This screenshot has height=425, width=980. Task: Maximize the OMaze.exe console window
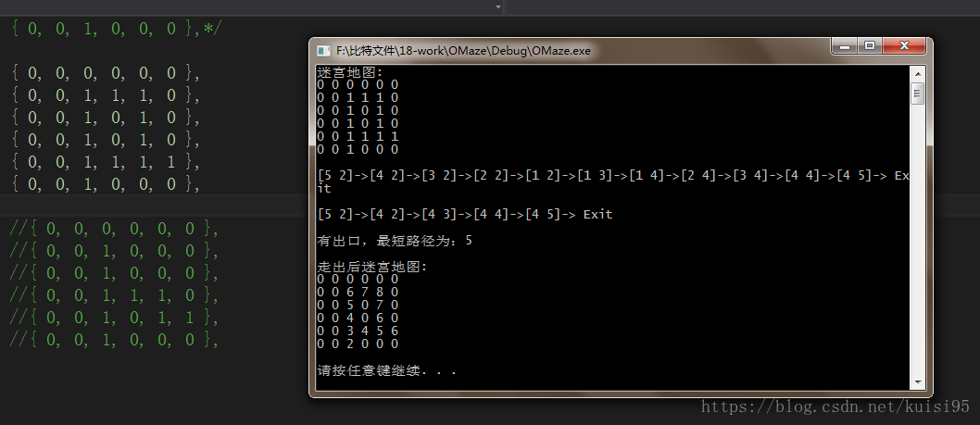click(x=869, y=45)
